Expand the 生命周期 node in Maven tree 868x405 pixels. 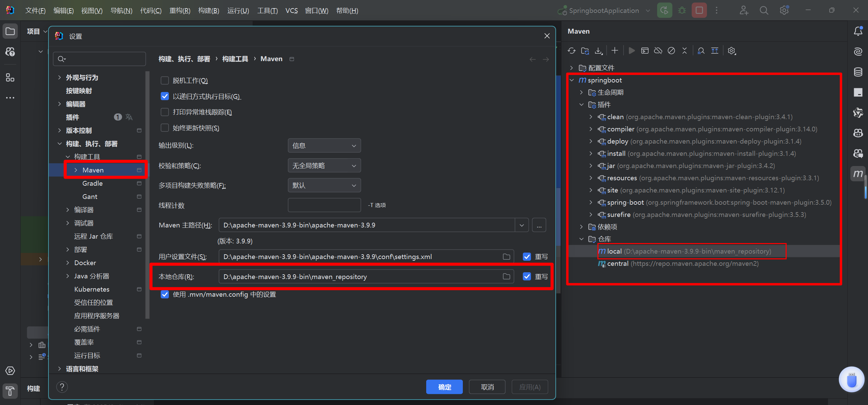click(581, 92)
